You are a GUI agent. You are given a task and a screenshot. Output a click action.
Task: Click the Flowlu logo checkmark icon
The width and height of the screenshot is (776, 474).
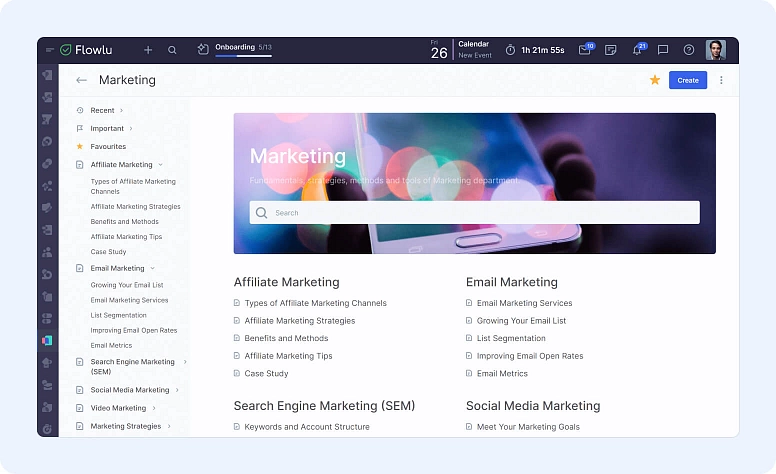click(65, 49)
